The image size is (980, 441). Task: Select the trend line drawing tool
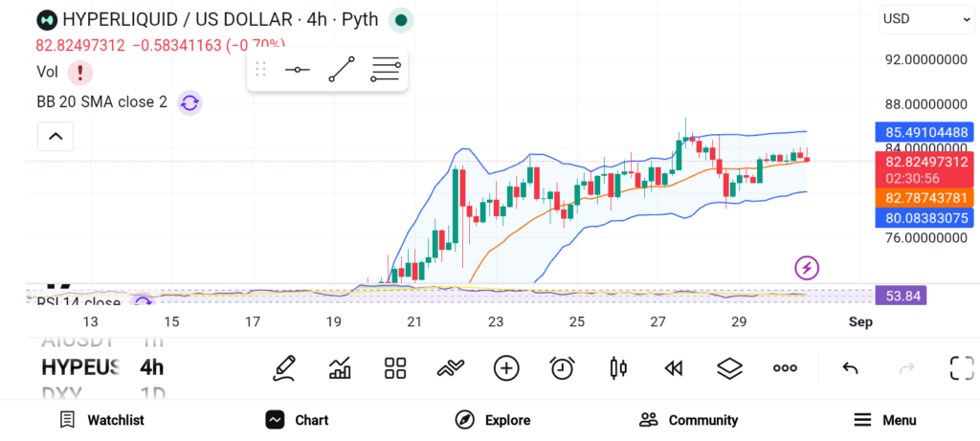point(342,69)
